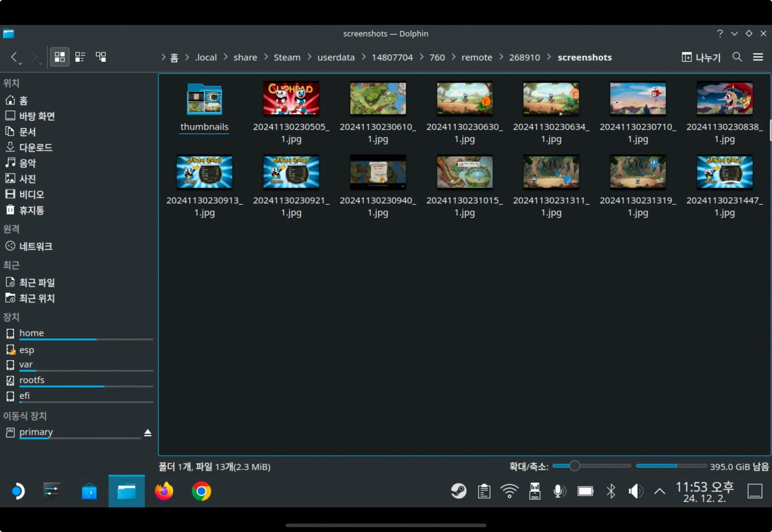Select 20241130230505_1.jpg Cuphead title thumbnail

click(x=291, y=113)
